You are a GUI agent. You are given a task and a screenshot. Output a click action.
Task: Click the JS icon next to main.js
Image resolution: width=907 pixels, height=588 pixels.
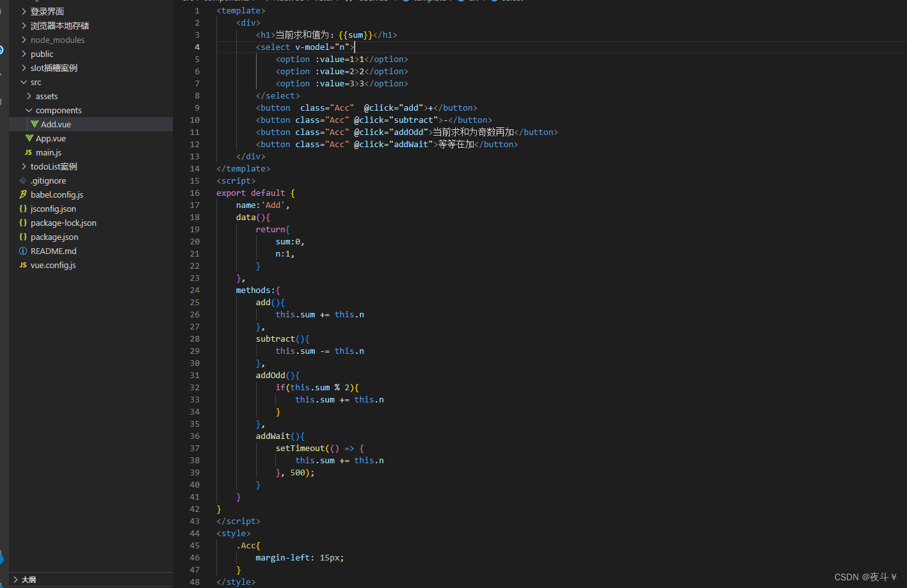[28, 152]
